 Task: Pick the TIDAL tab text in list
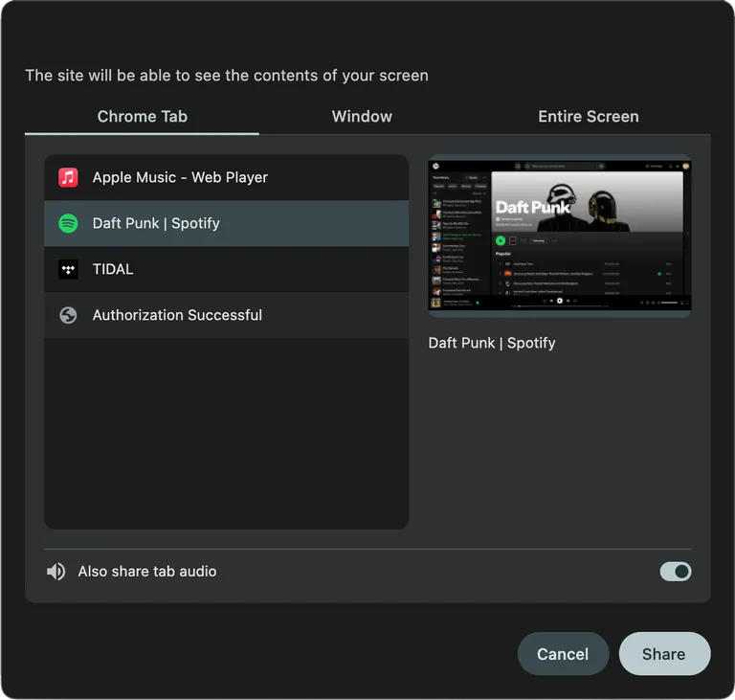click(x=113, y=269)
